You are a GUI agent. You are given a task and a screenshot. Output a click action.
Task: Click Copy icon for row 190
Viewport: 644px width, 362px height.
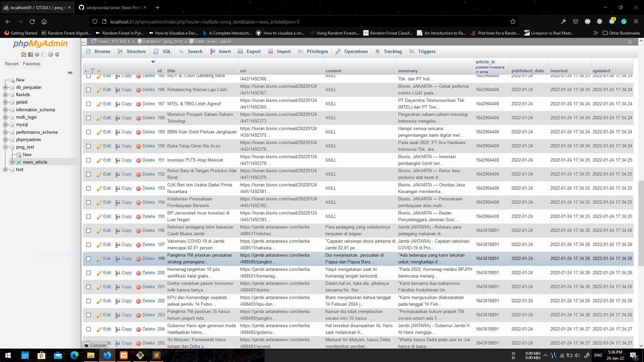click(x=118, y=146)
